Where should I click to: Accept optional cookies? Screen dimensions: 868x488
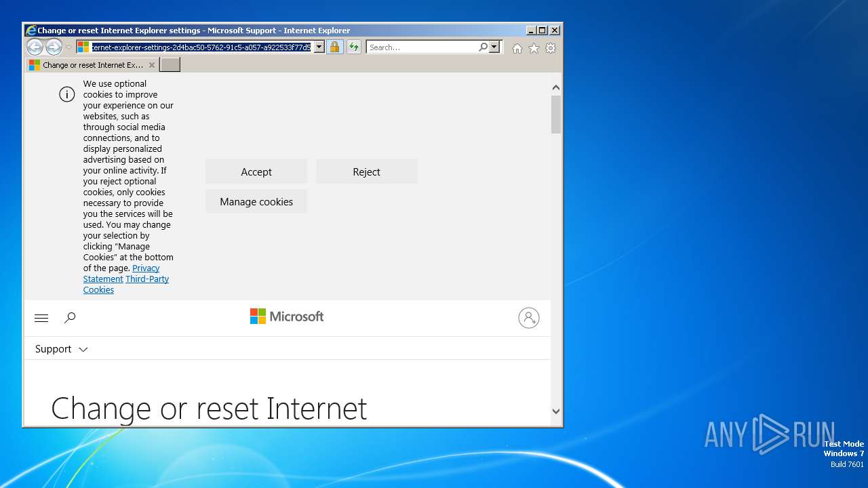tap(256, 171)
